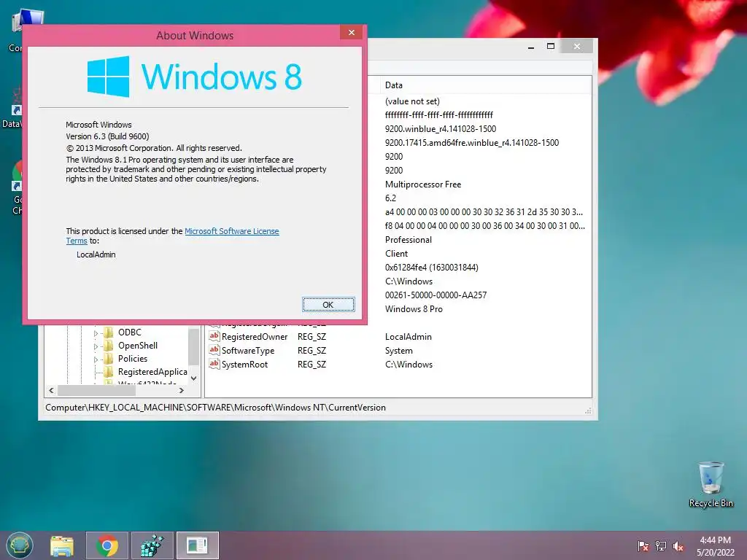Click the '(value not set)' data cell
The height and width of the screenshot is (560, 747).
click(x=412, y=101)
